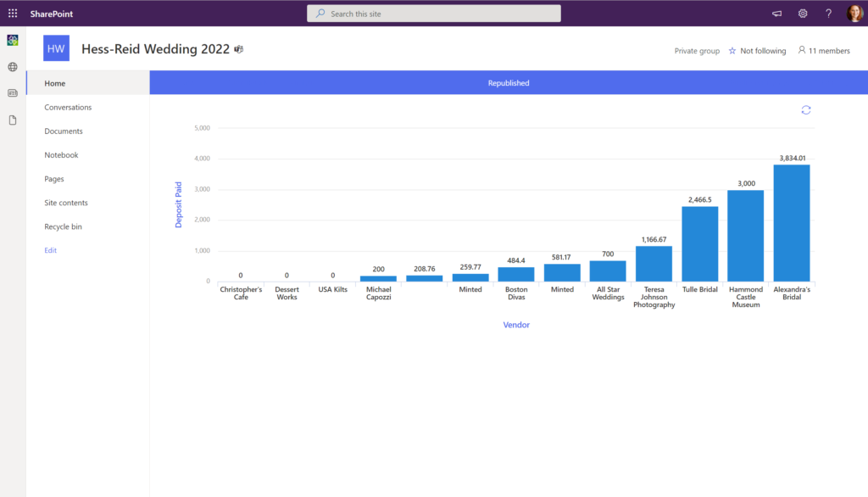The height and width of the screenshot is (497, 868).
Task: Open the SharePoint brand link
Action: point(52,14)
